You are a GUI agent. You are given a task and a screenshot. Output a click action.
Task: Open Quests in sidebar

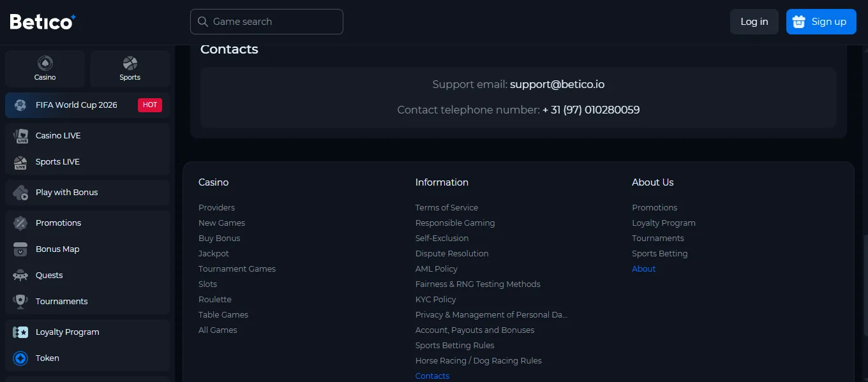(x=87, y=275)
